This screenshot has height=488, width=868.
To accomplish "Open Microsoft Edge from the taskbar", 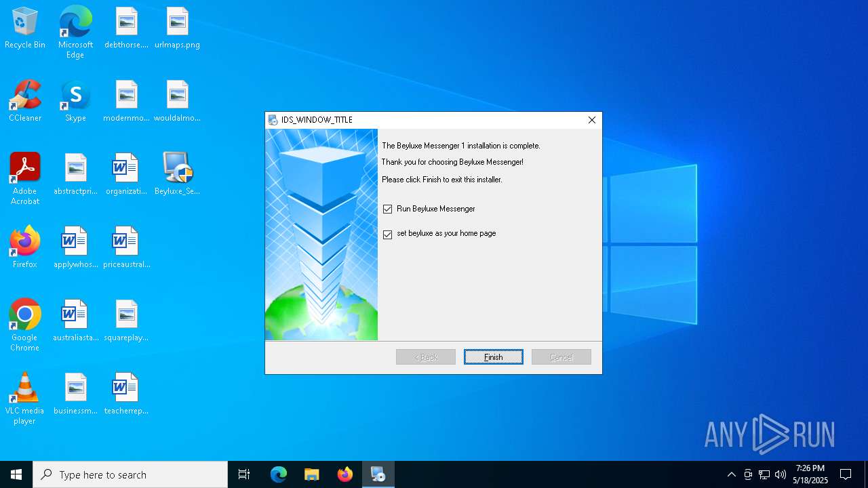I will [279, 474].
